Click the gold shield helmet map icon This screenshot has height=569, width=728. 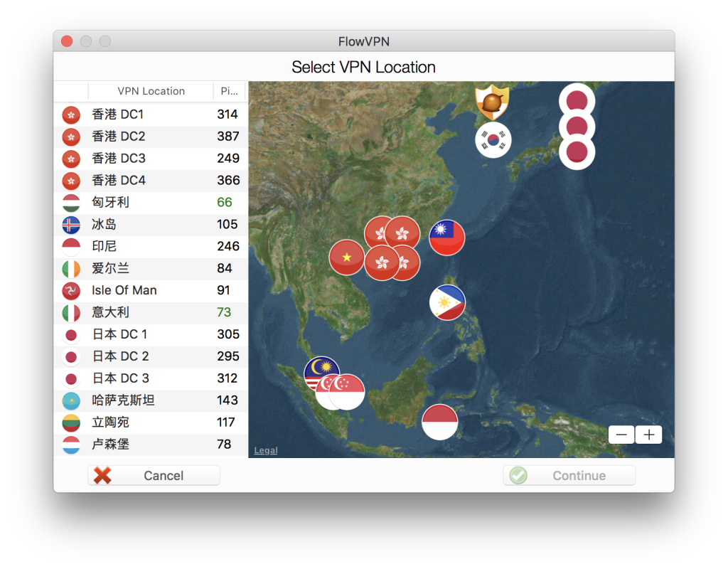[492, 102]
